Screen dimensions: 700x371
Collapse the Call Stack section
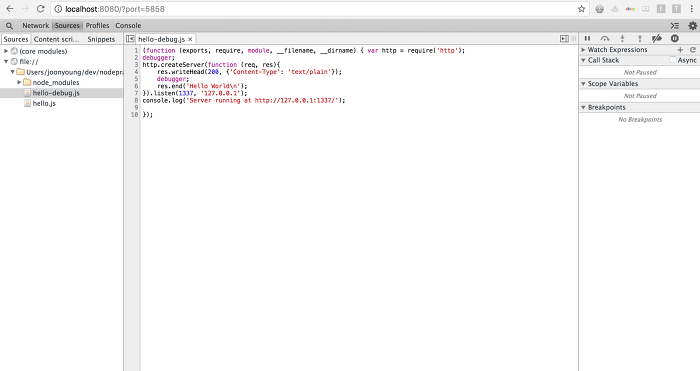pyautogui.click(x=583, y=60)
